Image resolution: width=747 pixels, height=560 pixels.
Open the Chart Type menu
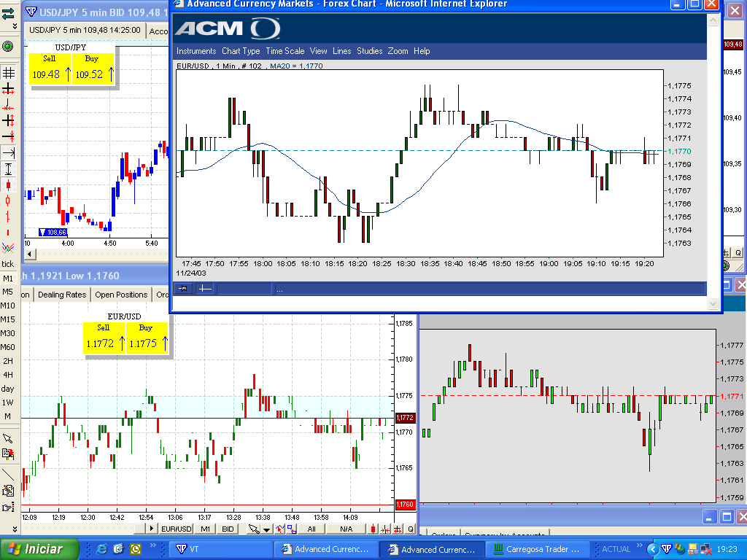pos(241,51)
